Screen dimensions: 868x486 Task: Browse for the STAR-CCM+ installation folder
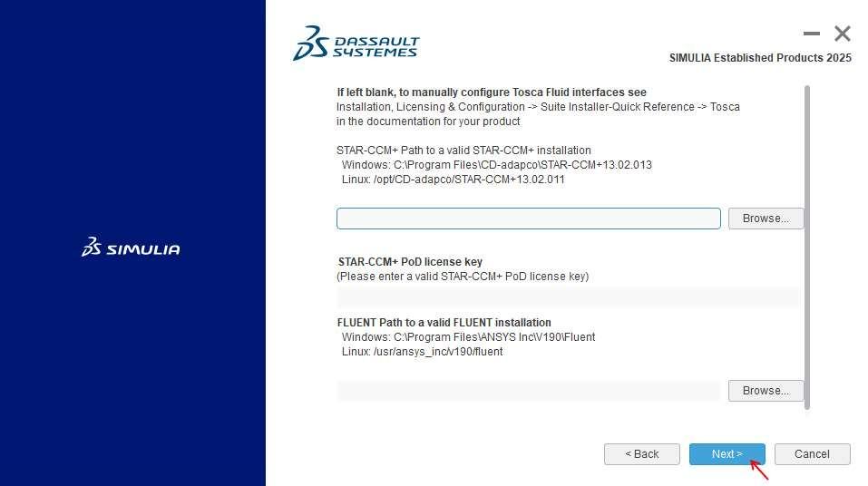pyautogui.click(x=766, y=219)
